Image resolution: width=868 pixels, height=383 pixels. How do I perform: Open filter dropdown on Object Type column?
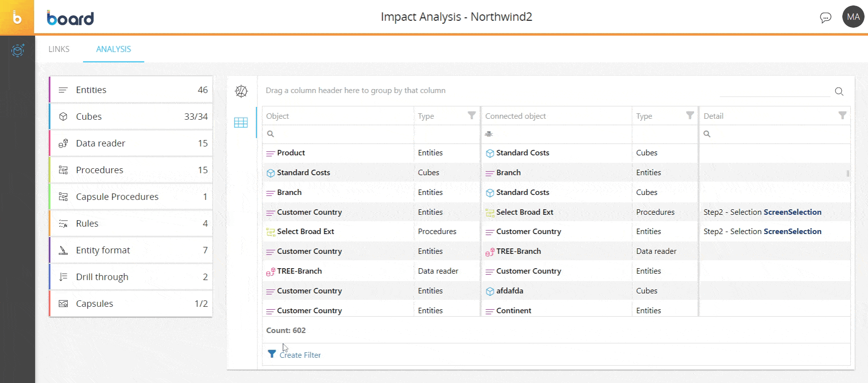tap(472, 116)
